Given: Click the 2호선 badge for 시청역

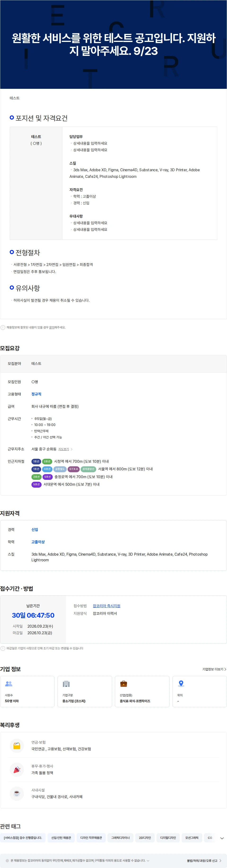Looking at the screenshot, I should pos(47,461).
